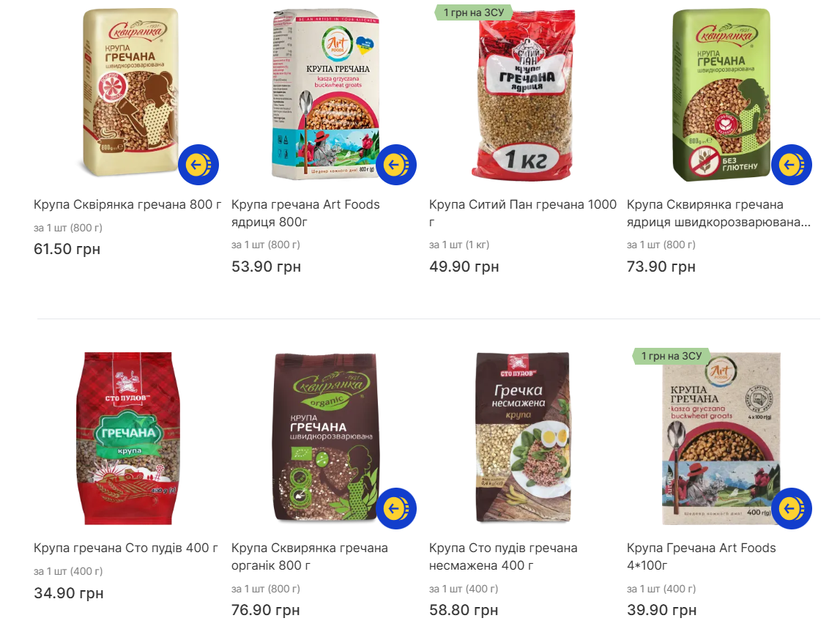Open link Крупа Гречана Art Foods 4*100г

[702, 557]
